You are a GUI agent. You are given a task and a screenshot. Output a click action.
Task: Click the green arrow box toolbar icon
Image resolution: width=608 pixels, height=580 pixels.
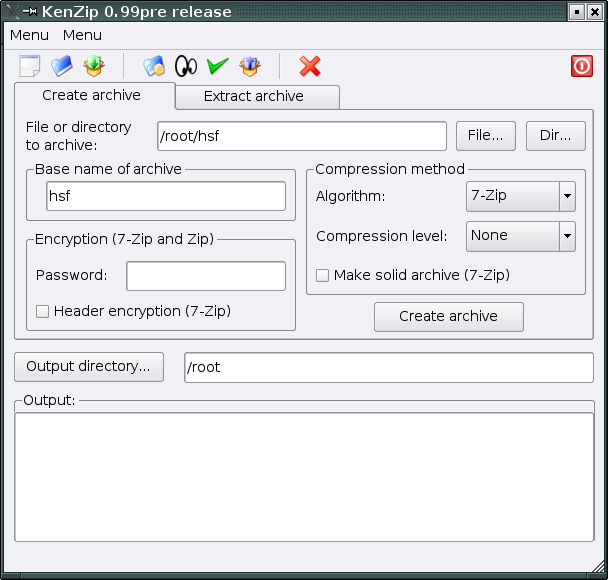[94, 66]
